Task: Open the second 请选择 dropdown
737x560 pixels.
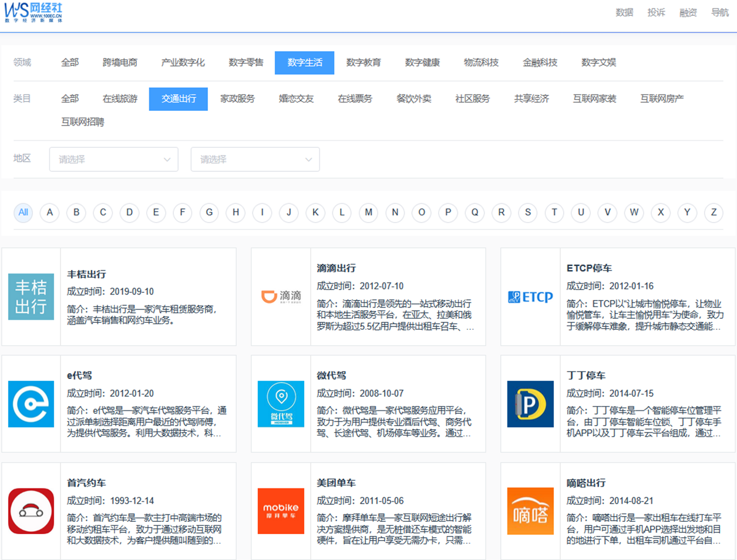Action: point(255,159)
